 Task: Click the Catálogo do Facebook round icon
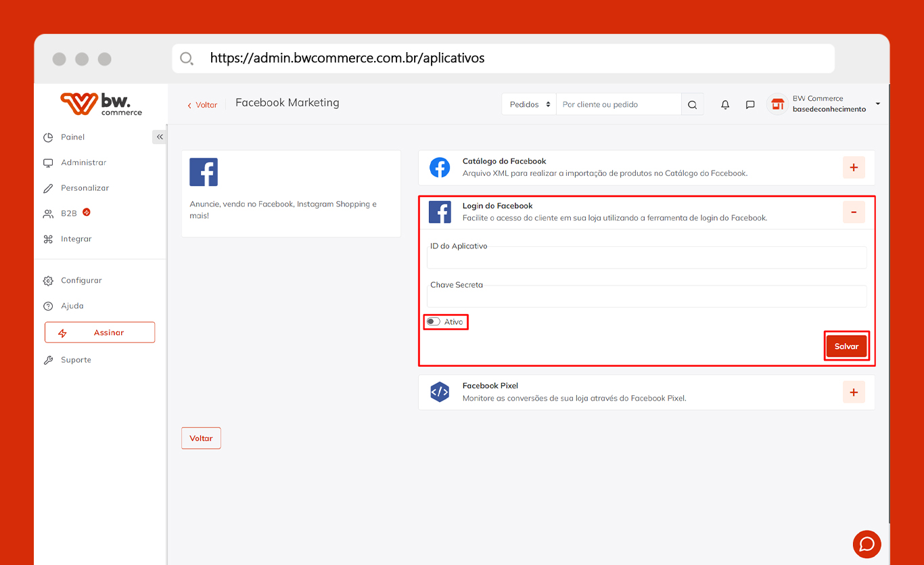point(440,167)
